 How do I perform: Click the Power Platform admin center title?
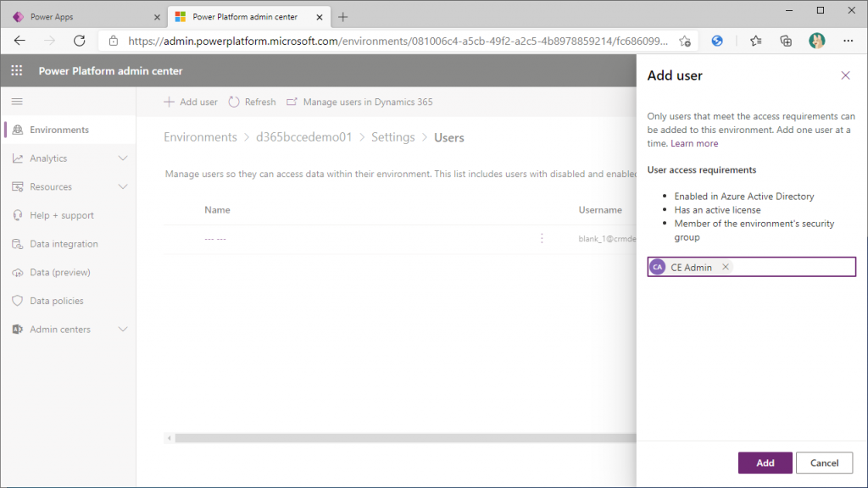110,71
